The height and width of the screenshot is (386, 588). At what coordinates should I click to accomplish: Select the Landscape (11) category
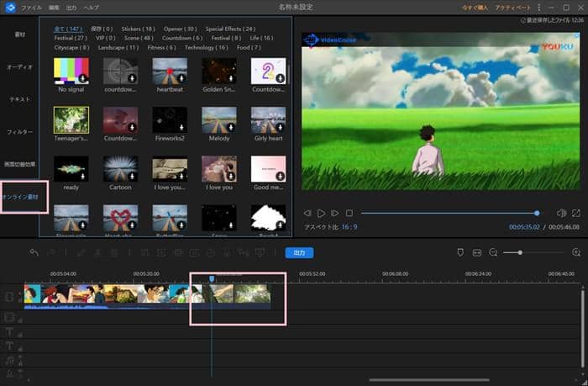point(118,48)
